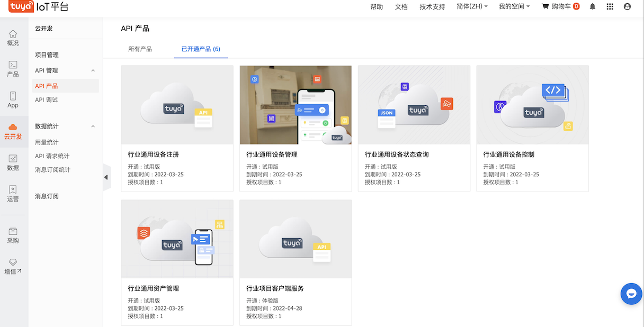Click the notification bell icon

point(592,7)
